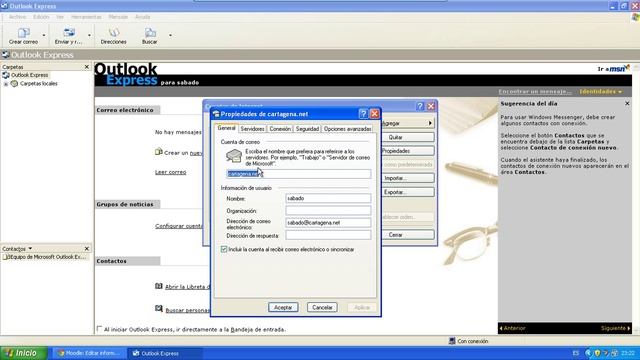Select Equipo de Microsoft Outlook Express contact
Image resolution: width=640 pixels, height=360 pixels.
coord(44,257)
